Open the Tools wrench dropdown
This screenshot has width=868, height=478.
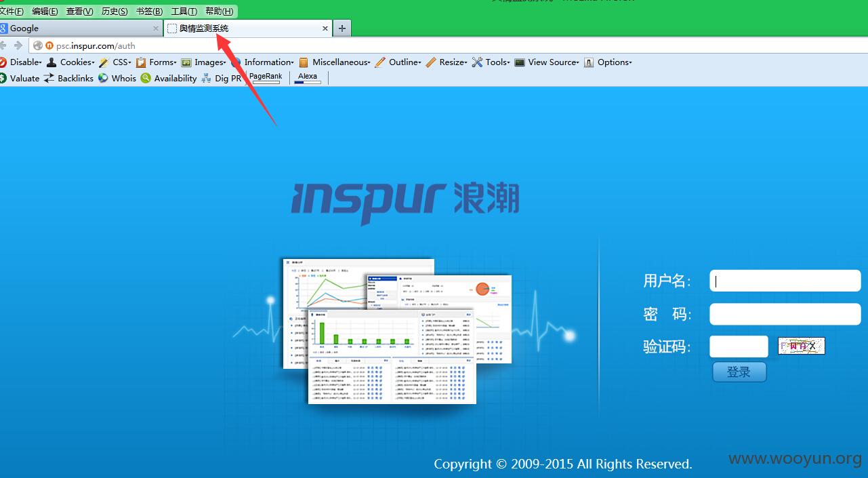[x=491, y=62]
